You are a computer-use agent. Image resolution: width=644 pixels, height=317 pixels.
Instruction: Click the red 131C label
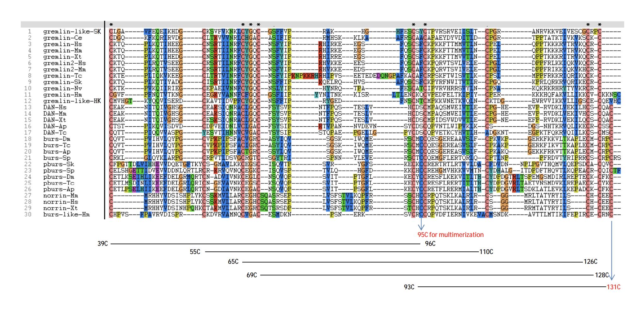[x=613, y=287]
